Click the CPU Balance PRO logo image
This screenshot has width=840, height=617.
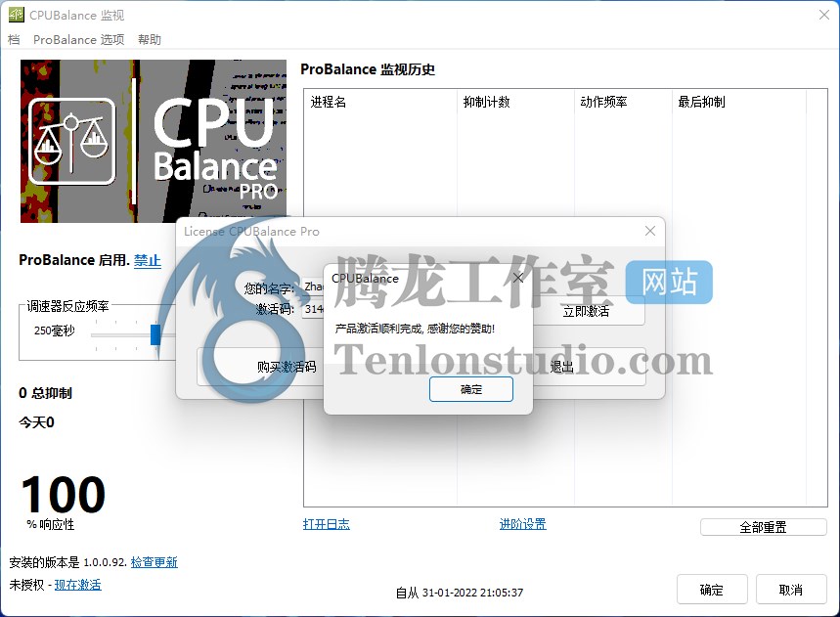(x=154, y=141)
